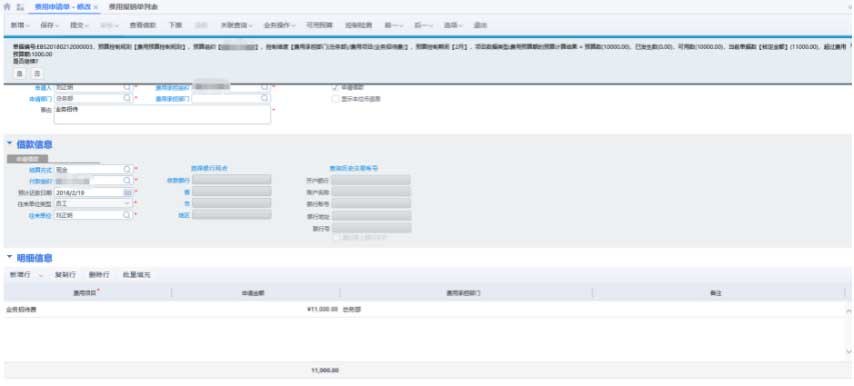Click the scroll-up arrow of the detail grid
The height and width of the screenshot is (386, 854).
848,310
